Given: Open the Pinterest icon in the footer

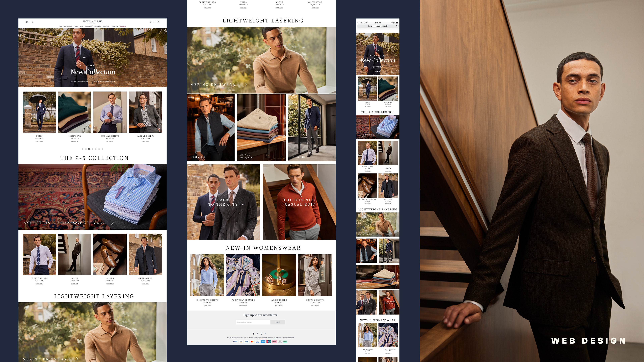Looking at the screenshot, I should pyautogui.click(x=265, y=334).
